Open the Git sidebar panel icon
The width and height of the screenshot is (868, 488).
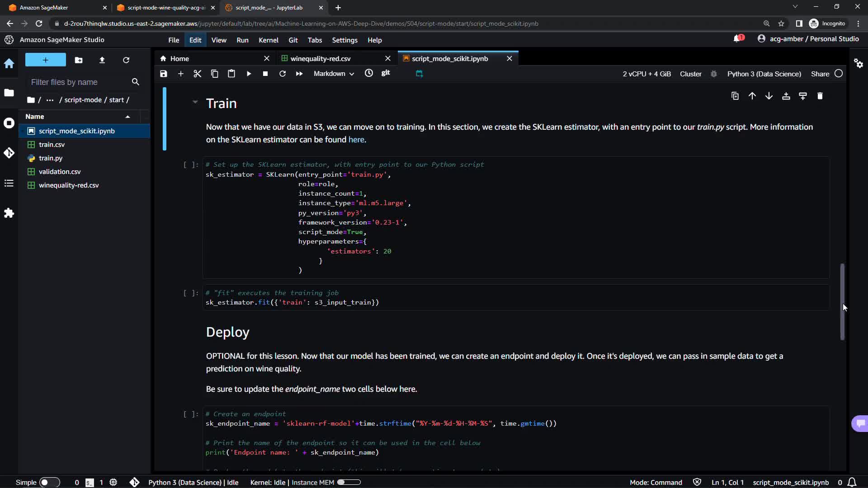pyautogui.click(x=9, y=153)
